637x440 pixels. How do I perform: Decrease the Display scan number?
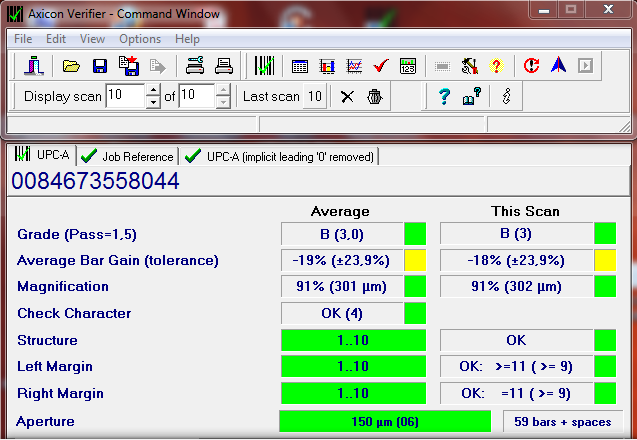coord(153,102)
